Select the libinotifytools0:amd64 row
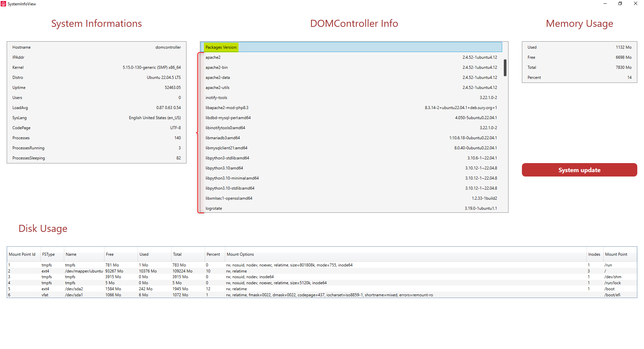Viewport: 644px width, 349px height. coord(351,128)
